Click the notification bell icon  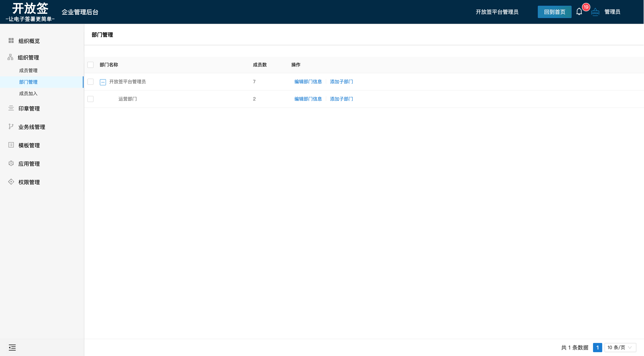click(x=579, y=12)
